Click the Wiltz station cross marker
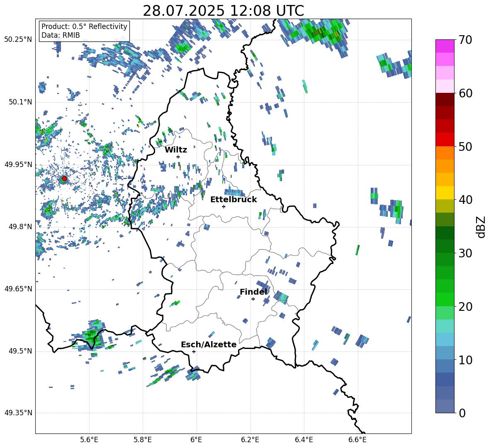The width and height of the screenshot is (491, 448). click(x=178, y=157)
